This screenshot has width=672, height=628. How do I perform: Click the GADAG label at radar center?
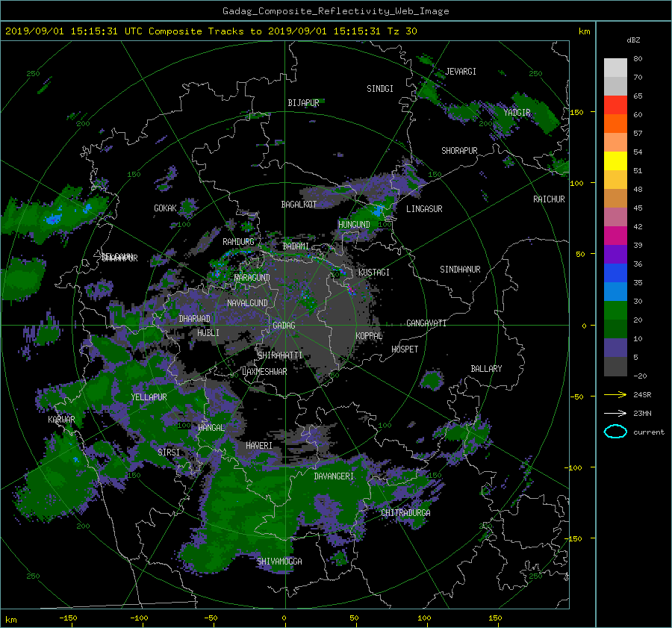pos(284,326)
